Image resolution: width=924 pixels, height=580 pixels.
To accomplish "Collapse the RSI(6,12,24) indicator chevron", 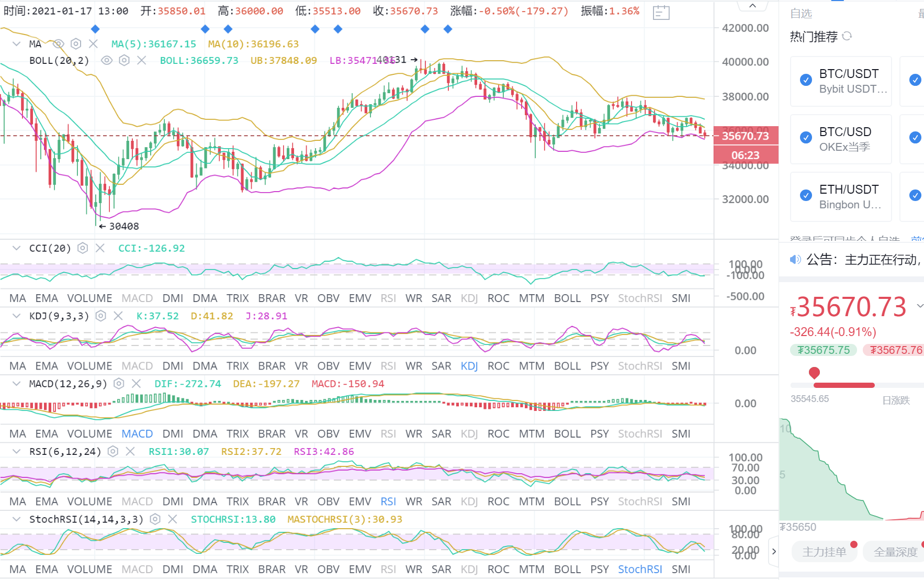I will point(17,451).
